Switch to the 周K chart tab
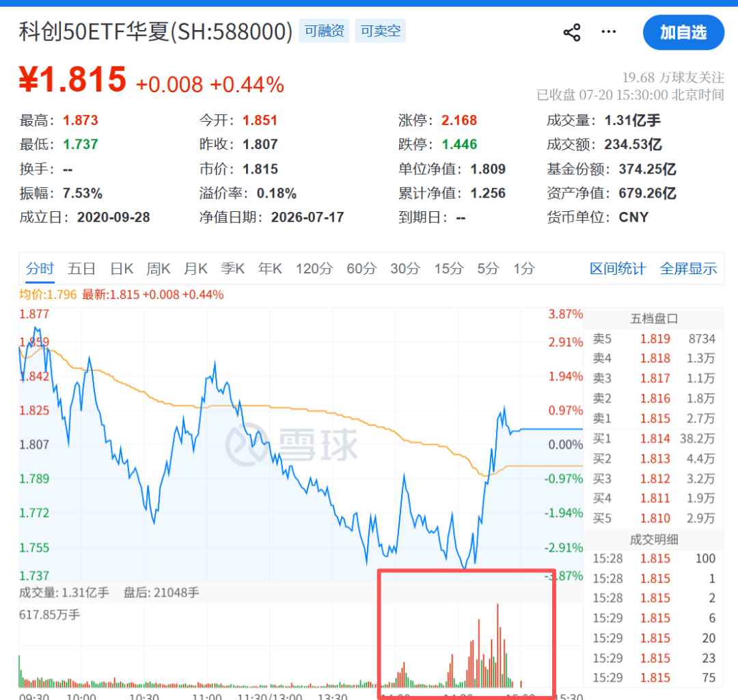Screen dimensions: 738x700 pyautogui.click(x=158, y=269)
